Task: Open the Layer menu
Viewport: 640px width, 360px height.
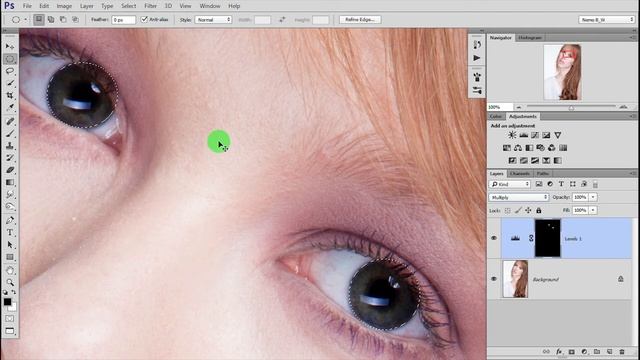Action: tap(87, 6)
